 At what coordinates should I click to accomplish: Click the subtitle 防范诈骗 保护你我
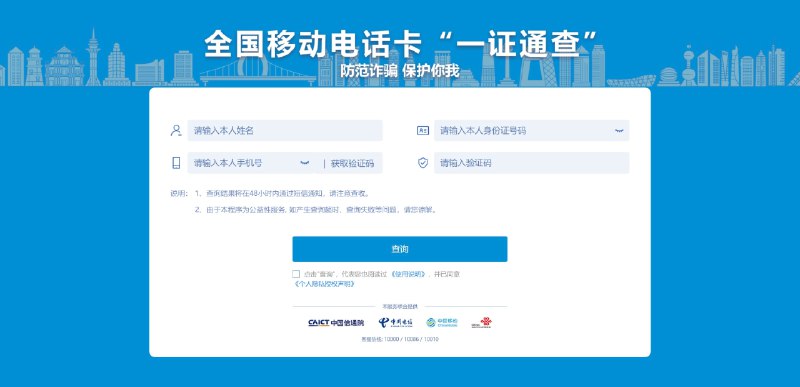tap(400, 70)
